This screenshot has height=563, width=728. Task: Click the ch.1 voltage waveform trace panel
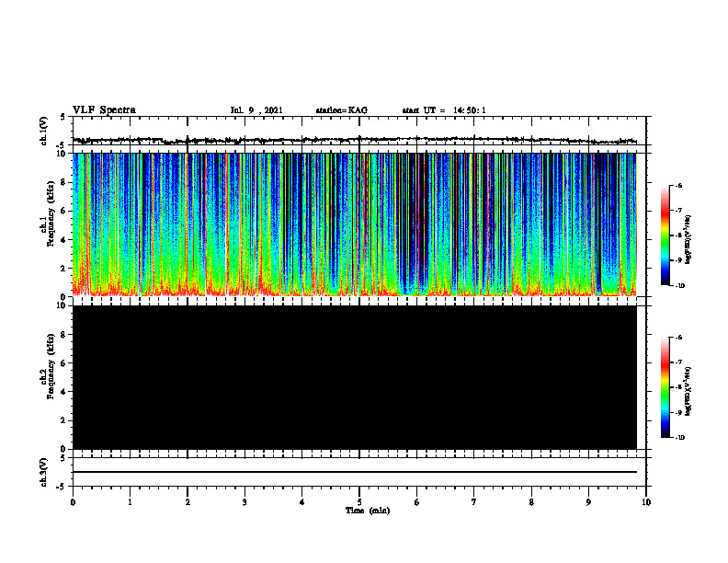(x=359, y=131)
